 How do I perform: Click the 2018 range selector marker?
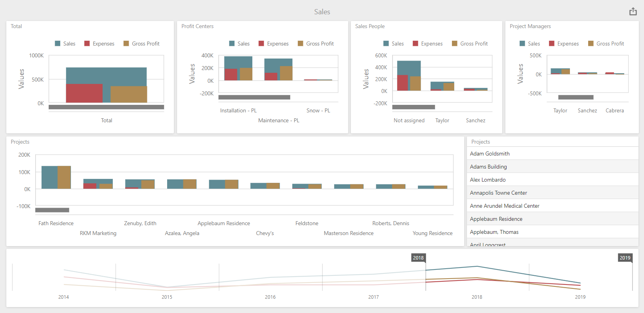click(419, 258)
